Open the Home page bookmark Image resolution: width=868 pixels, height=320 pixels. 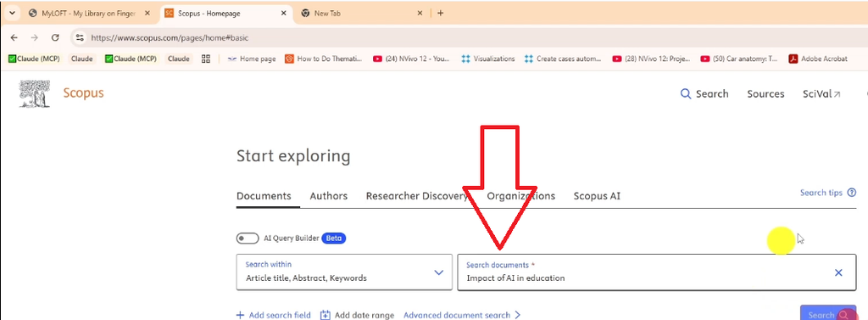click(252, 59)
